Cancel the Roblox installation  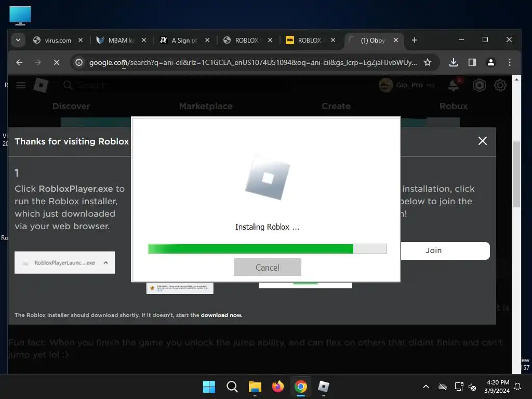[x=268, y=268]
